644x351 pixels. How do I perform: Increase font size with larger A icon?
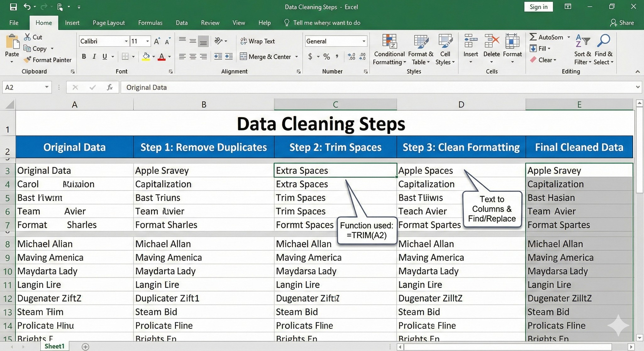157,41
